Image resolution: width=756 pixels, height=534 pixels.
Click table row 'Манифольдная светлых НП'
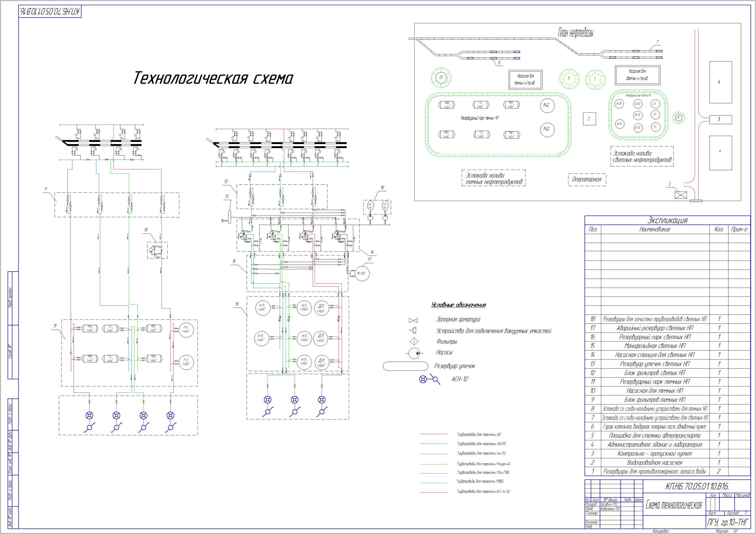coord(667,346)
